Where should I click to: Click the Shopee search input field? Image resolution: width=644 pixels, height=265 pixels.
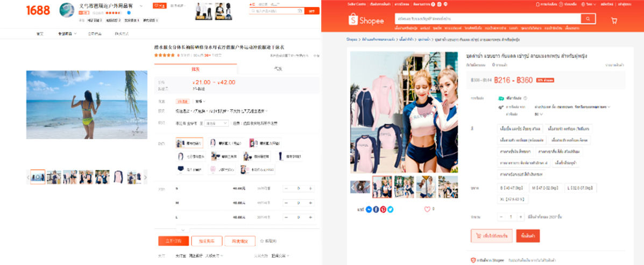pyautogui.click(x=487, y=19)
